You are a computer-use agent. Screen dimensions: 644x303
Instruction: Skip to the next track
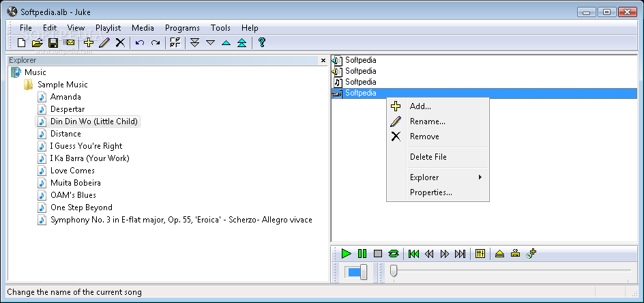click(460, 254)
